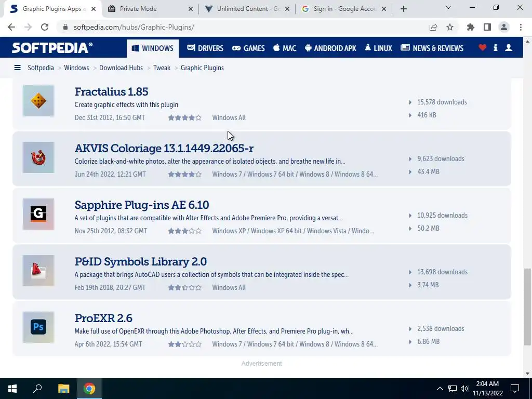This screenshot has width=532, height=399.
Task: Open the Chrome profile avatar
Action: pos(504,27)
